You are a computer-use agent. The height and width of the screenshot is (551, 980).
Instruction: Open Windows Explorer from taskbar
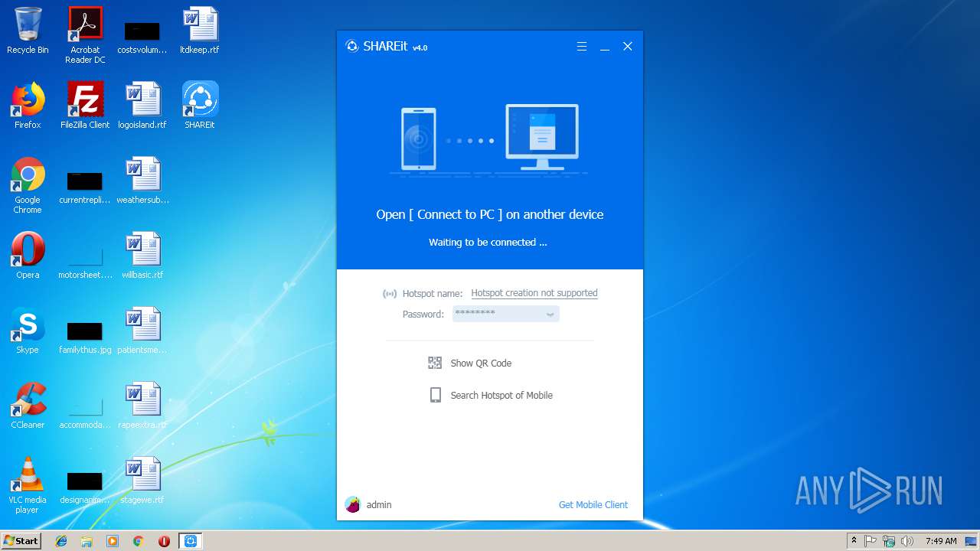[87, 541]
